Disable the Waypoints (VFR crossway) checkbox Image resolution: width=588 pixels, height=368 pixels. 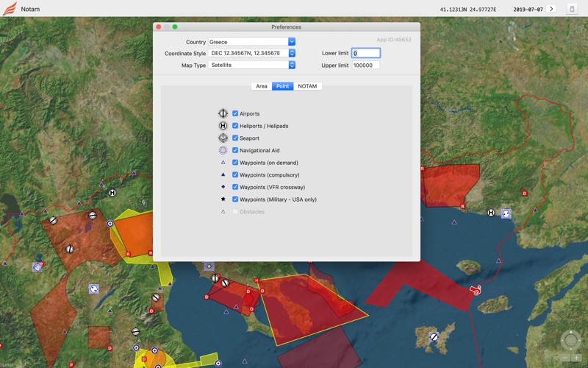(235, 187)
